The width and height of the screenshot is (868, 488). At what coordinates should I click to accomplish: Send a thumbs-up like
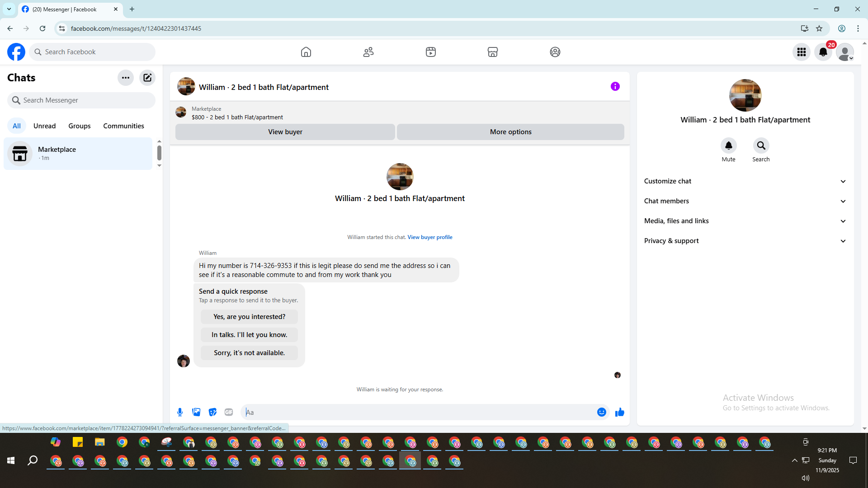[x=620, y=412]
